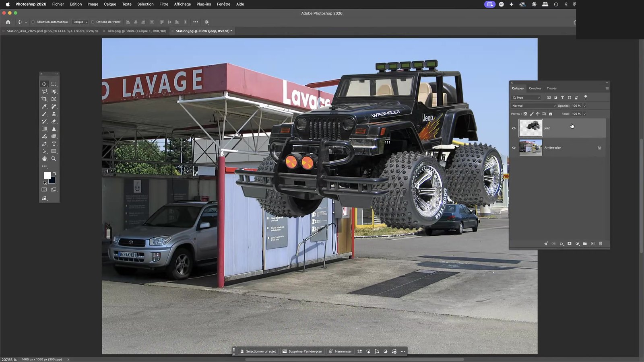644x362 pixels.
Task: Hide the jeep layer
Action: click(x=514, y=128)
